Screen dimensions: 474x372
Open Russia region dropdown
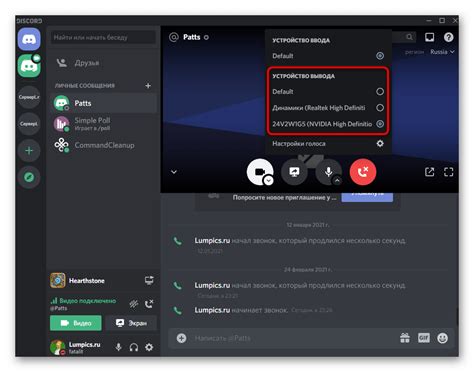442,52
